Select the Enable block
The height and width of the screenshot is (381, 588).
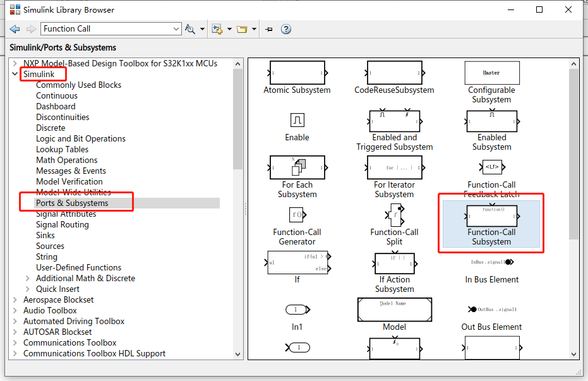[297, 120]
